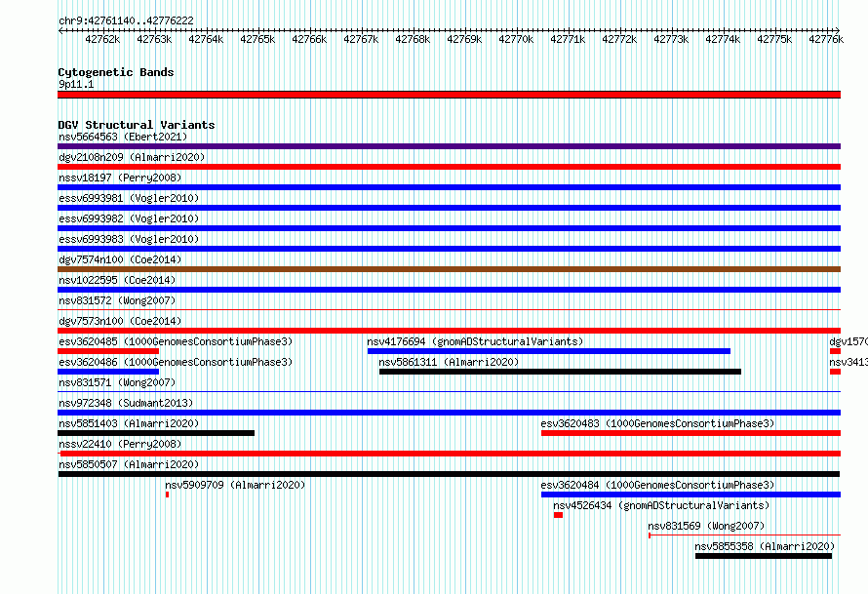The image size is (868, 594).
Task: Click nsv972348 (Sudmant2013) label
Action: click(x=126, y=403)
